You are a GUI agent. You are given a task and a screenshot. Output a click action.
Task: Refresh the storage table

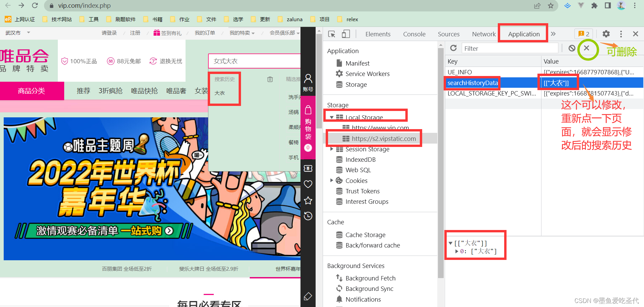click(453, 48)
